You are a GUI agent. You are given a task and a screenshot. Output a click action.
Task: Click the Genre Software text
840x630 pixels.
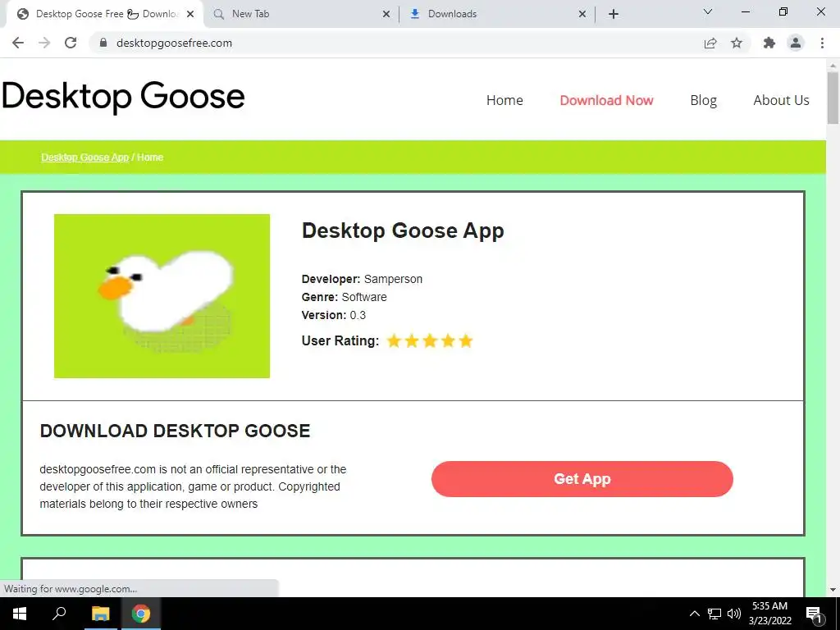344,297
